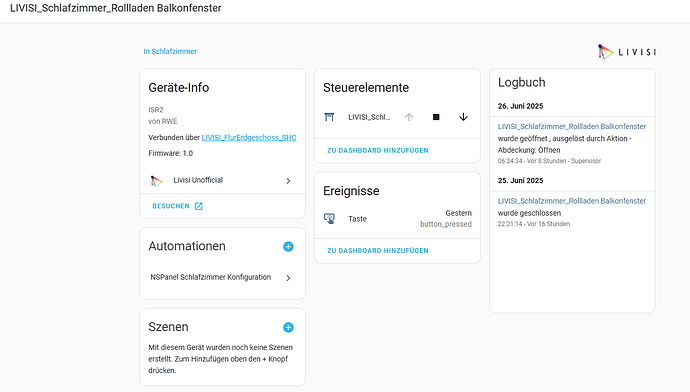Click the 26. Juni 2025 date heading

pyautogui.click(x=520, y=106)
